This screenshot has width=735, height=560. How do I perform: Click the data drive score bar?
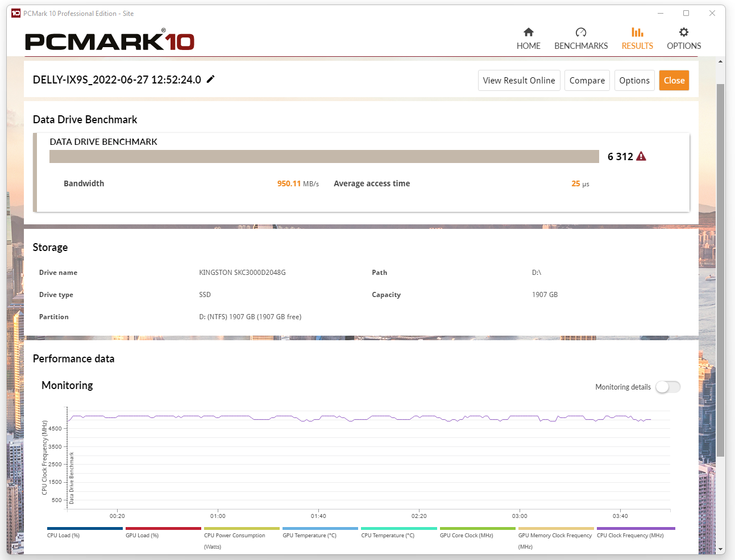[x=324, y=156]
